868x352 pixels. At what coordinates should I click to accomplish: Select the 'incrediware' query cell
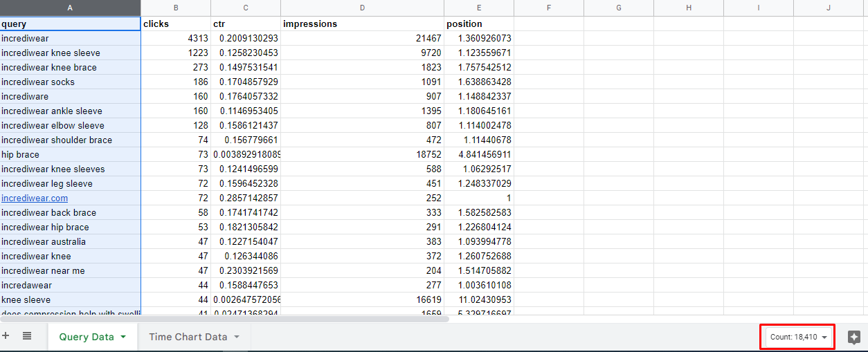tap(71, 96)
